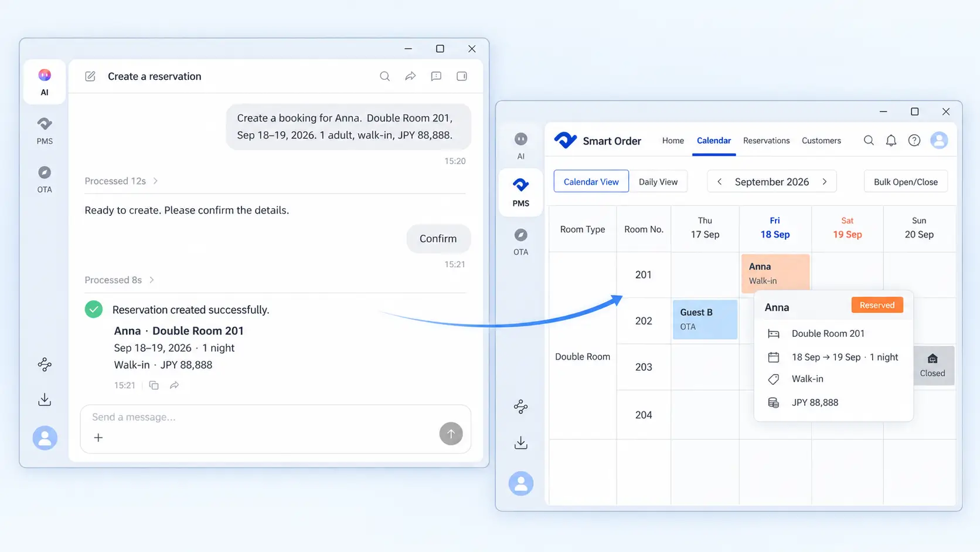The height and width of the screenshot is (552, 980).
Task: Open chat comment bubble icon in header
Action: [x=436, y=76]
